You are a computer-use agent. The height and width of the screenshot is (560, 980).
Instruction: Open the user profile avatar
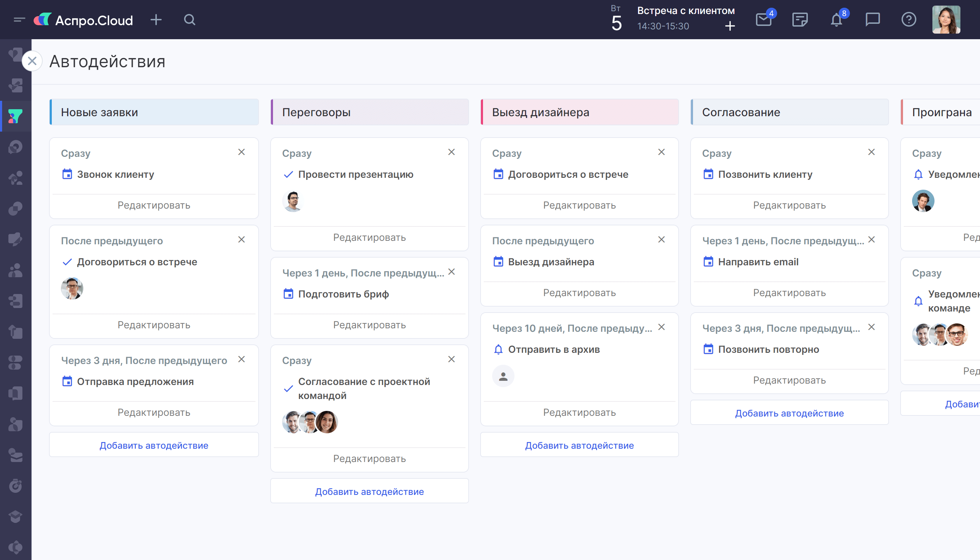pos(946,19)
